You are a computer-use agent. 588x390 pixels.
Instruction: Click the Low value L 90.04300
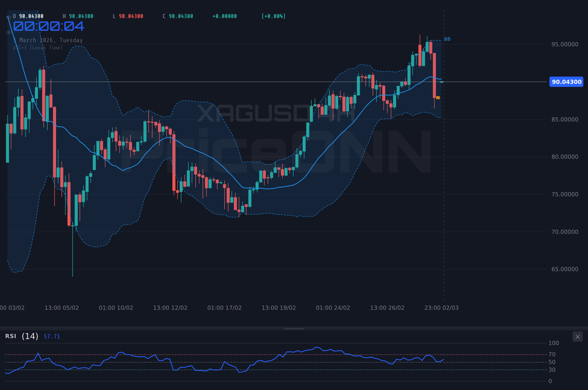128,16
